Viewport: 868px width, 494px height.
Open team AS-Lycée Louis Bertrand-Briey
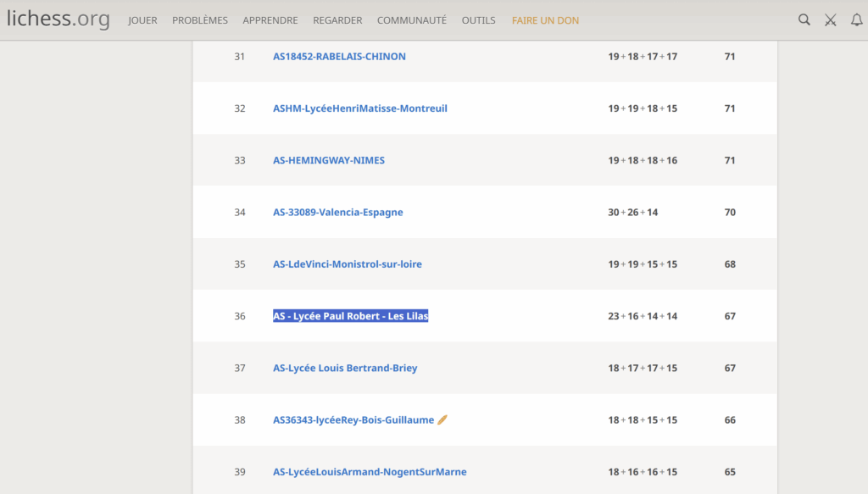(345, 369)
